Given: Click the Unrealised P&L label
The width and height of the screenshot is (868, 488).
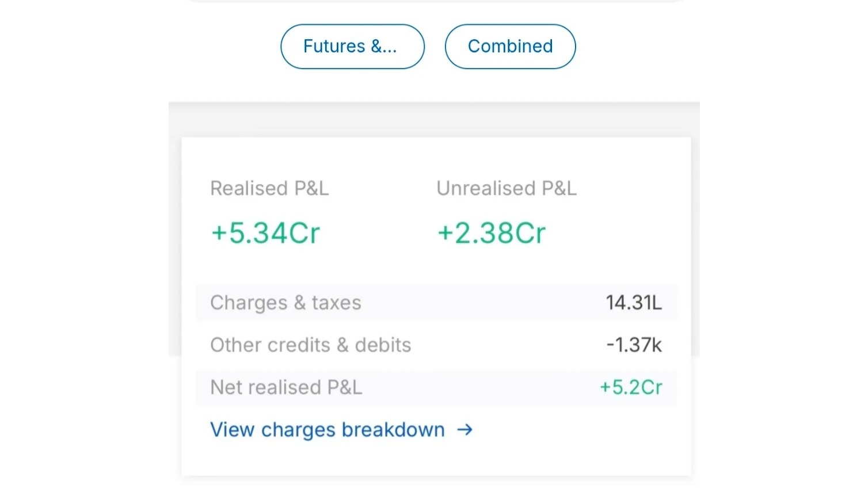Looking at the screenshot, I should 507,188.
